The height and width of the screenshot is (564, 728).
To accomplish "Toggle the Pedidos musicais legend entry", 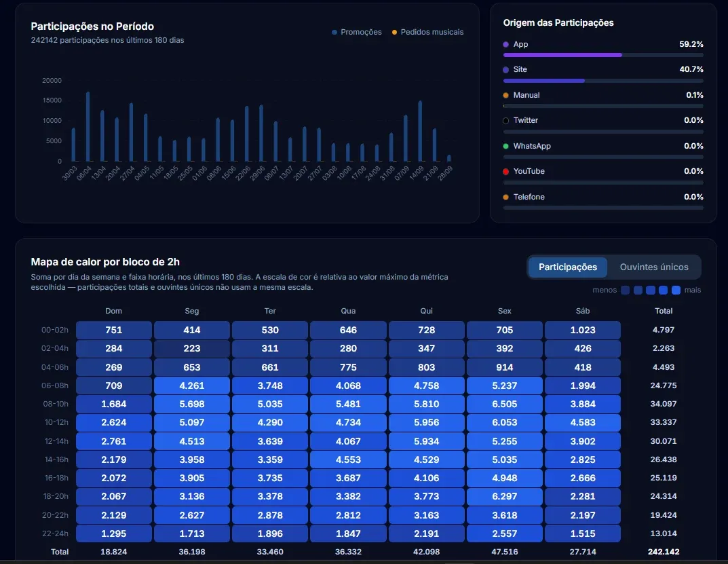I will click(427, 32).
